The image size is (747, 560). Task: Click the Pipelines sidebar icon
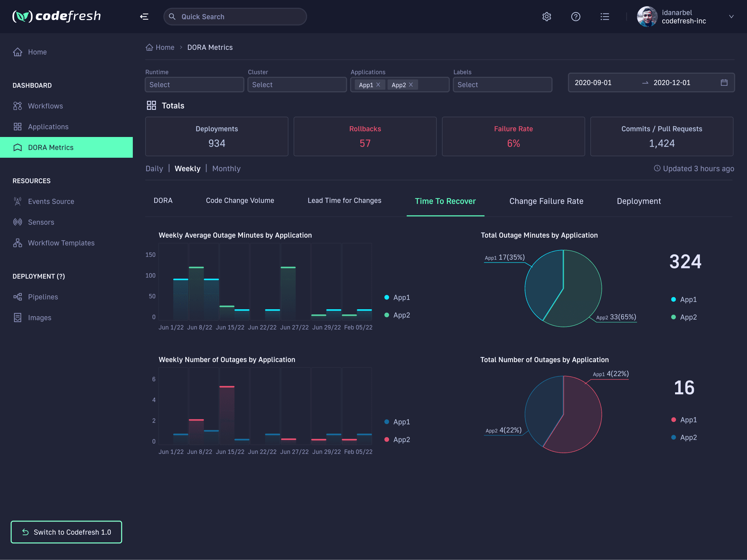(x=18, y=297)
